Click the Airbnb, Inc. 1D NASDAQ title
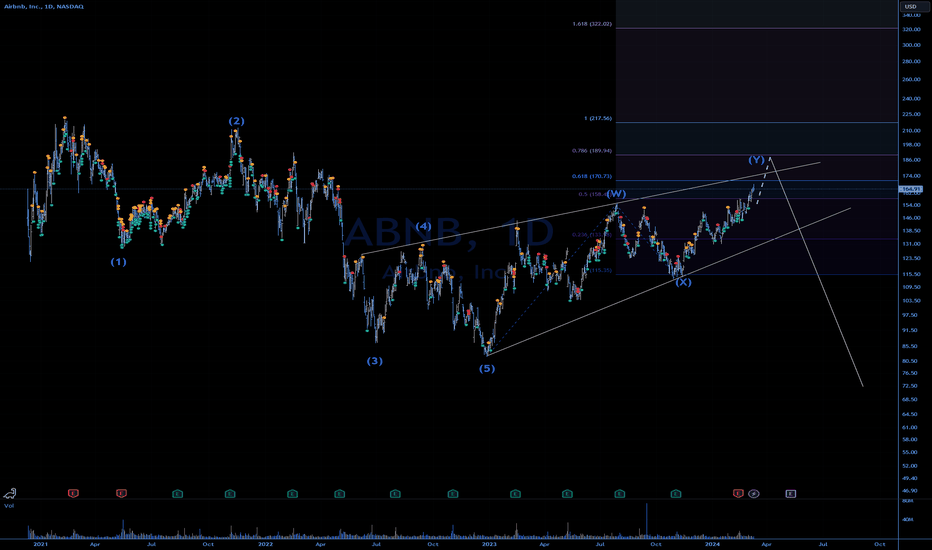Viewport: 932px width, 550px height. (42, 7)
